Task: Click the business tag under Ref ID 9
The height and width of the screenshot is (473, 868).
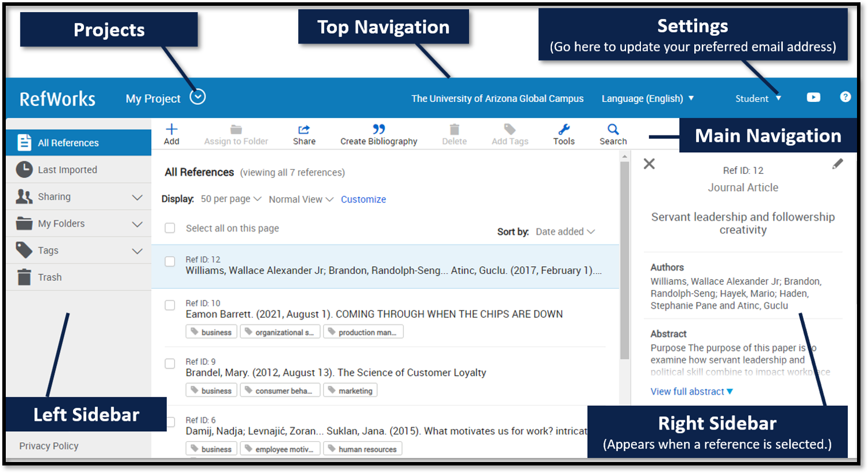Action: tap(211, 391)
